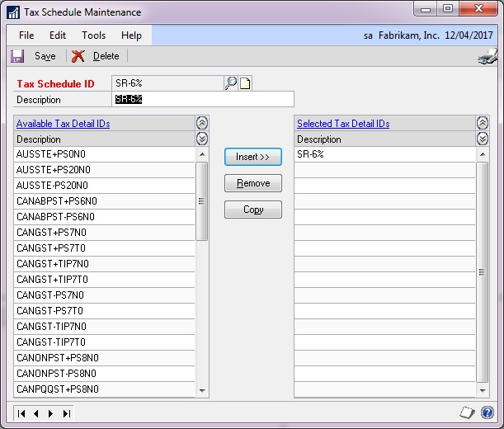This screenshot has width=504, height=429.
Task: Select CANGST+TIP7T0 row
Action: tap(105, 280)
